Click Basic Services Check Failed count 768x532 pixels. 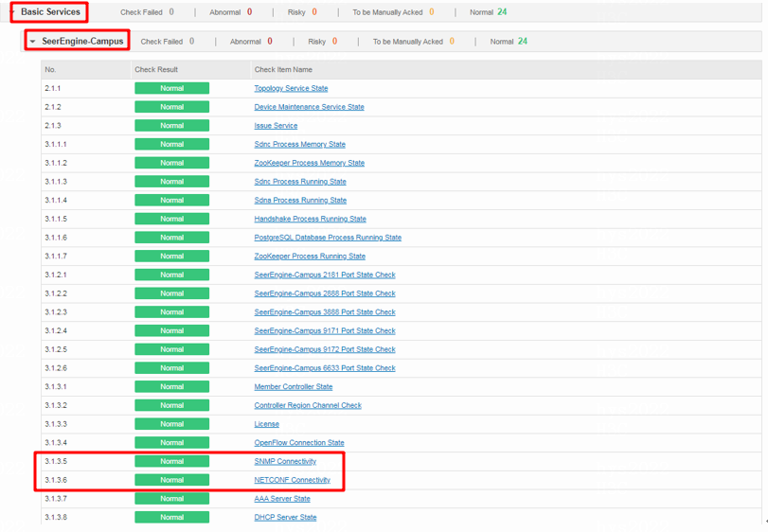pos(171,11)
